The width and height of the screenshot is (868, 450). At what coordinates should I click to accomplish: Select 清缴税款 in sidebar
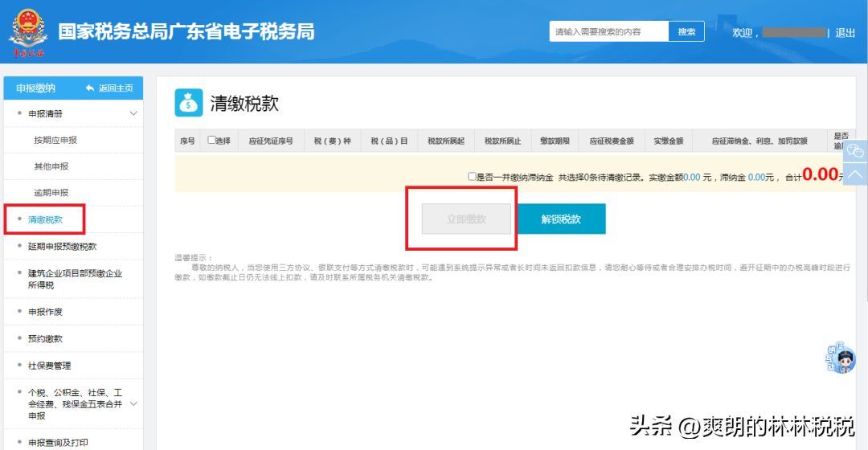tap(45, 219)
